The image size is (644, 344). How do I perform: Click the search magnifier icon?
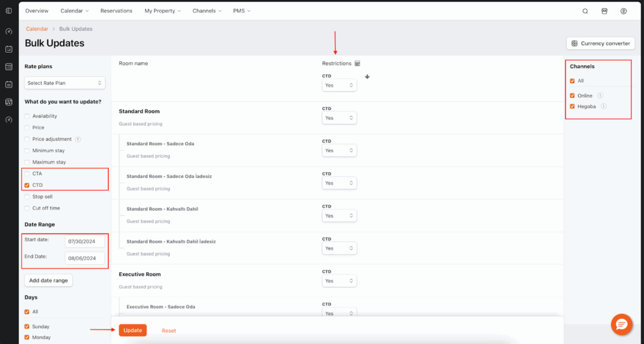pyautogui.click(x=586, y=11)
